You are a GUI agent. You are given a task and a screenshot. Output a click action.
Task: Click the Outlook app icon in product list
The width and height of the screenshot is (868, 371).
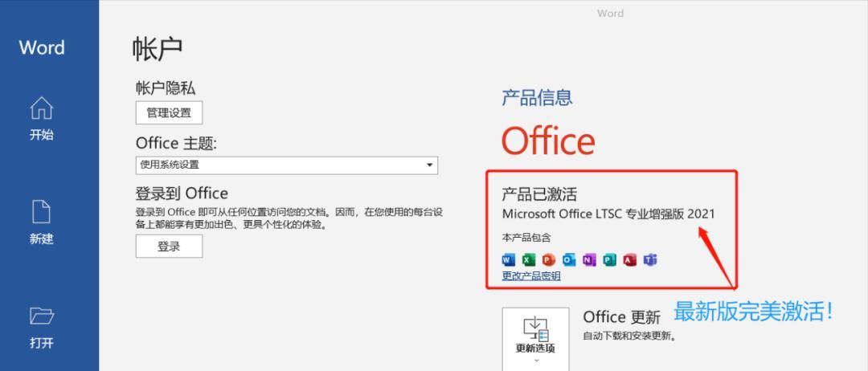(x=569, y=259)
